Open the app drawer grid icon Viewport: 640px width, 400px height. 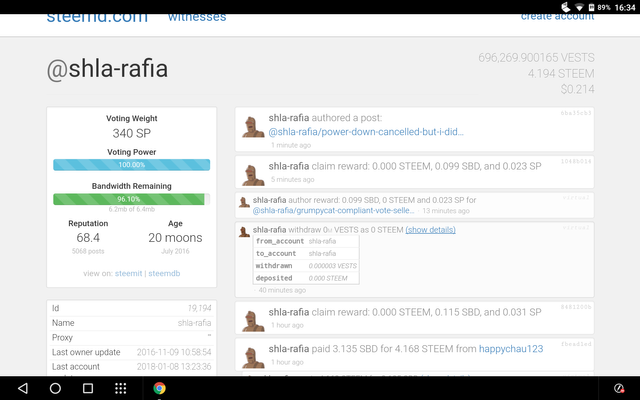[120, 388]
